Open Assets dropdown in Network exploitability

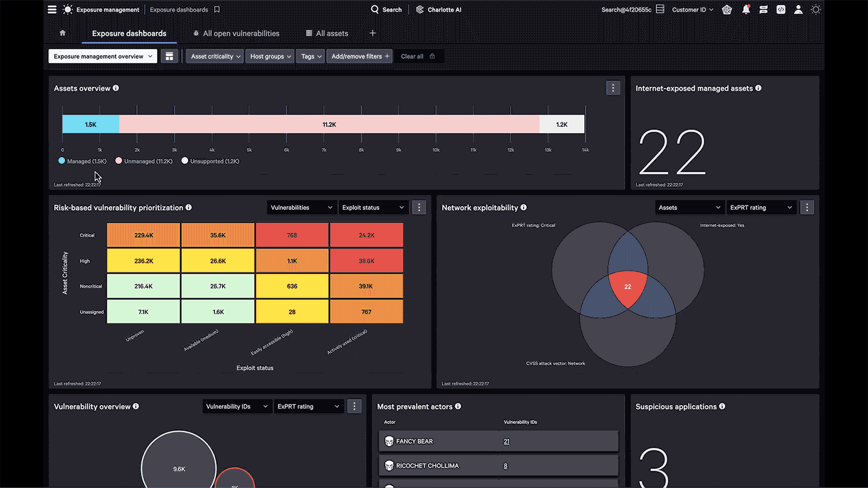(x=690, y=208)
